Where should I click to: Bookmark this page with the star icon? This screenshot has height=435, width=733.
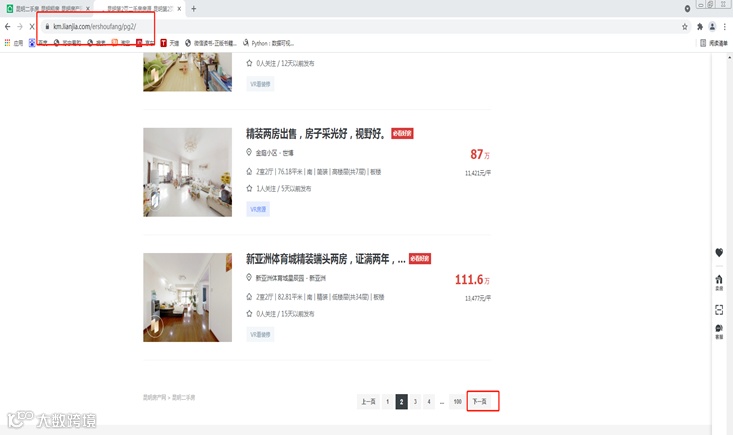[x=685, y=27]
